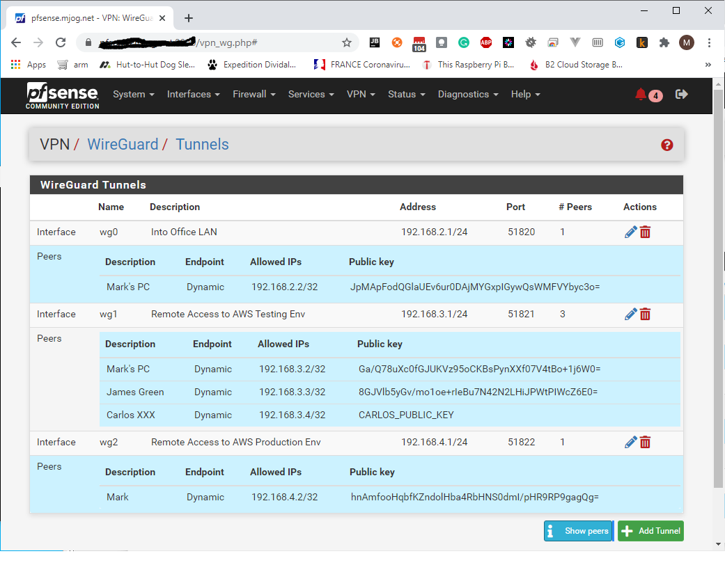Click the logout icon in the pfSense navbar
This screenshot has width=725, height=588.
[x=682, y=94]
